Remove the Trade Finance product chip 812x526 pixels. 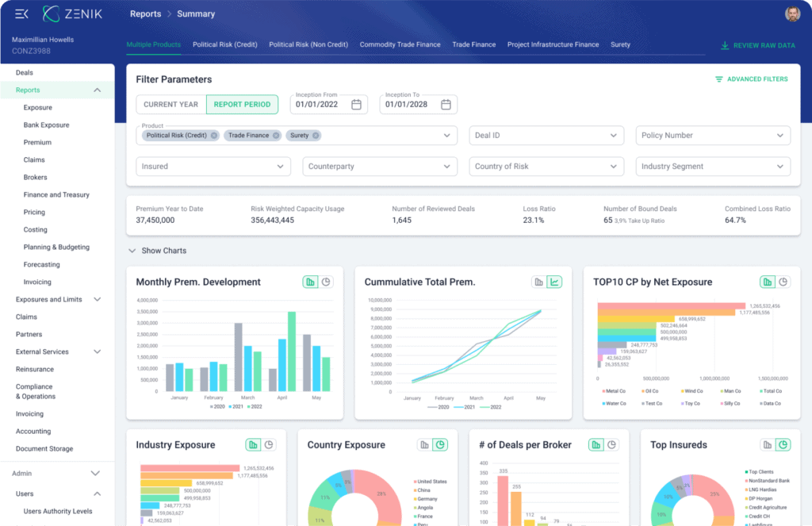pyautogui.click(x=276, y=136)
